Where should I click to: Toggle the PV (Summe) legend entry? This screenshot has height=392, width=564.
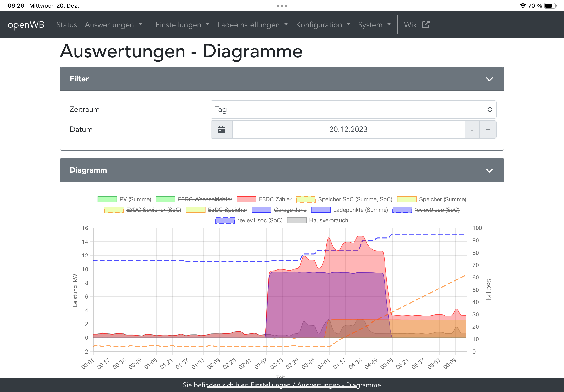[x=124, y=199]
